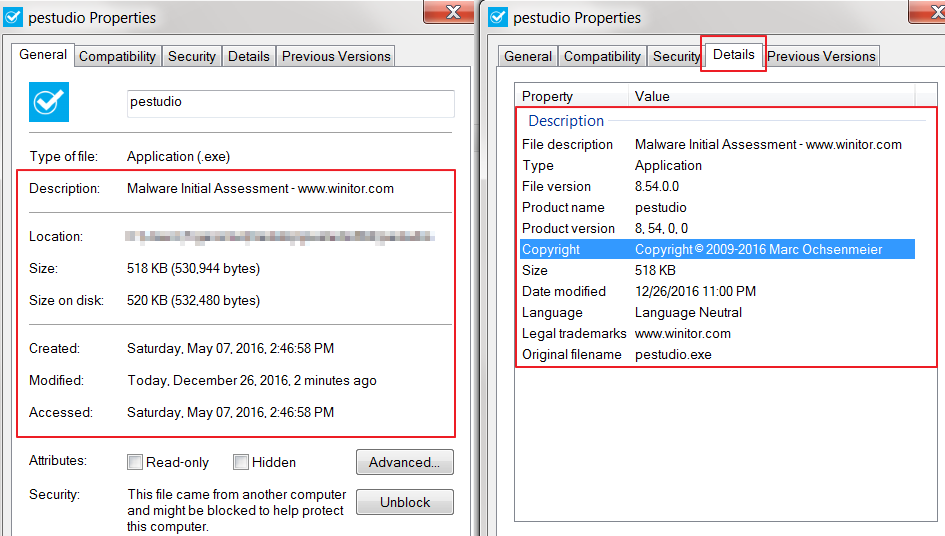Select the Date modified 12/26/2016 row
The image size is (945, 536).
pos(717,292)
